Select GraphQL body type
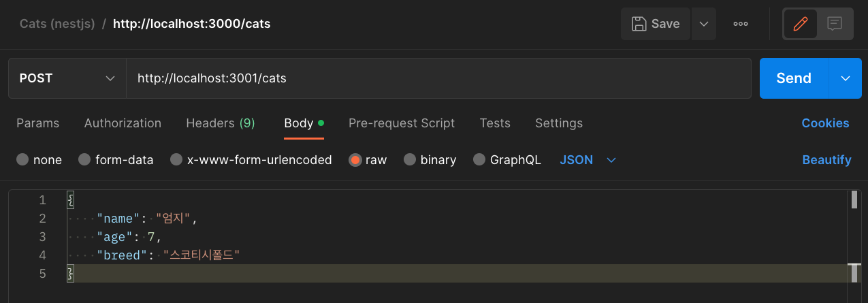Image resolution: width=868 pixels, height=303 pixels. tap(479, 160)
